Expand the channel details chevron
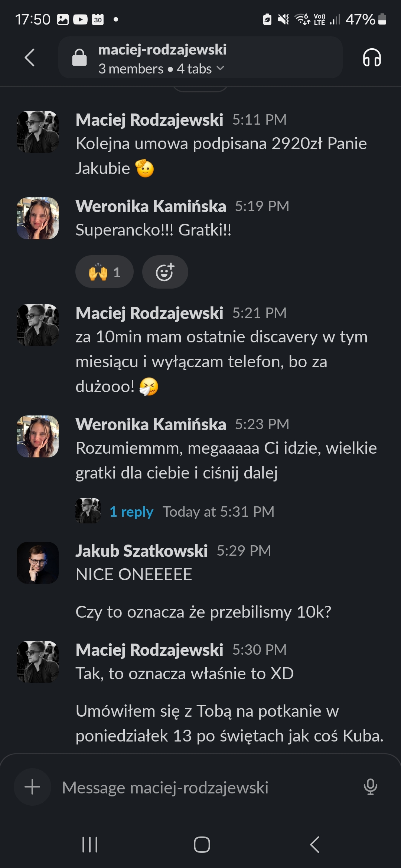 click(x=221, y=68)
